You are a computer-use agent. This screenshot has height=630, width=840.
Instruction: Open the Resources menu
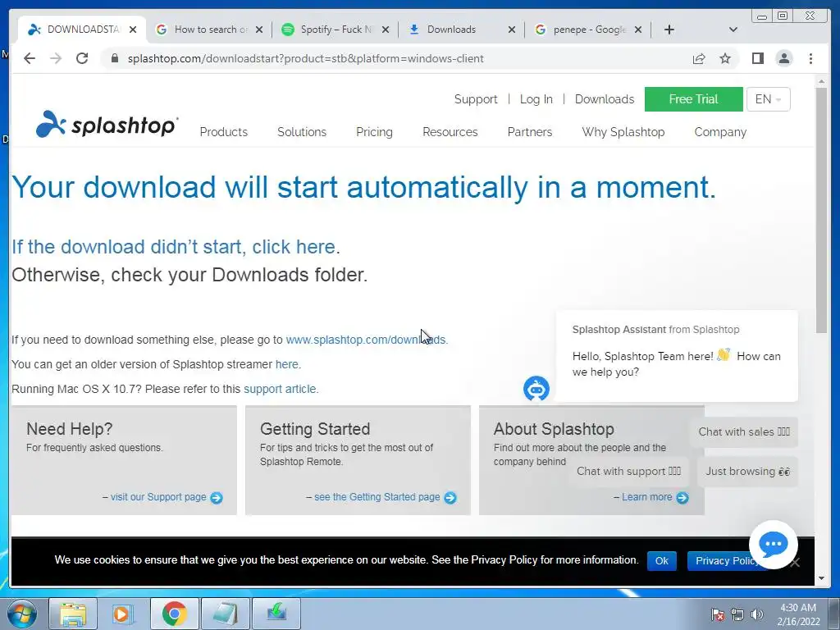pos(450,132)
